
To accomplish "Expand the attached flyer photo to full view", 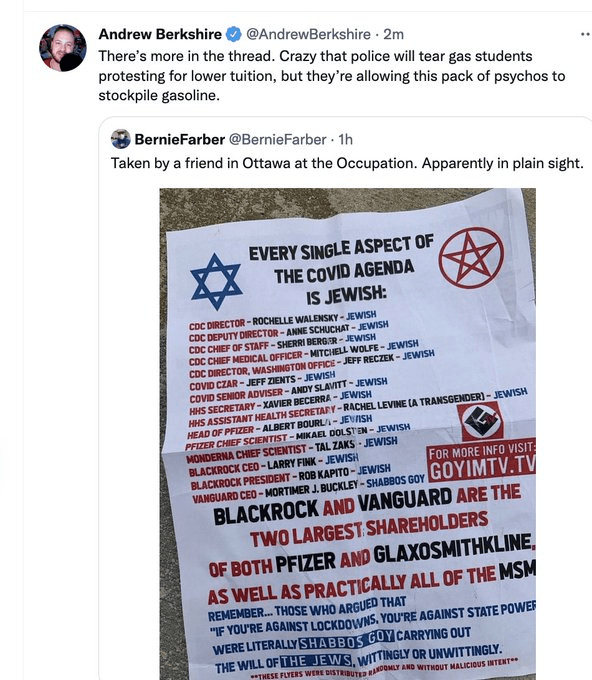I will point(347,434).
